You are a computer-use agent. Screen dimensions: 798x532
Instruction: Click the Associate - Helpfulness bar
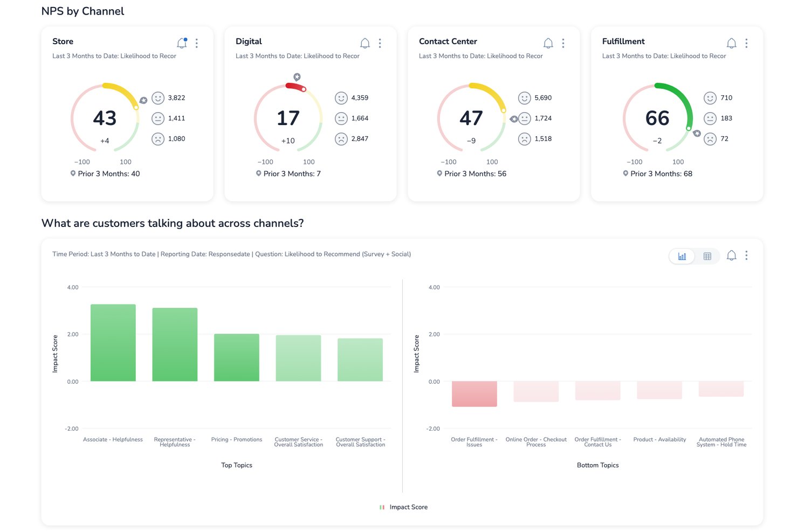(113, 343)
